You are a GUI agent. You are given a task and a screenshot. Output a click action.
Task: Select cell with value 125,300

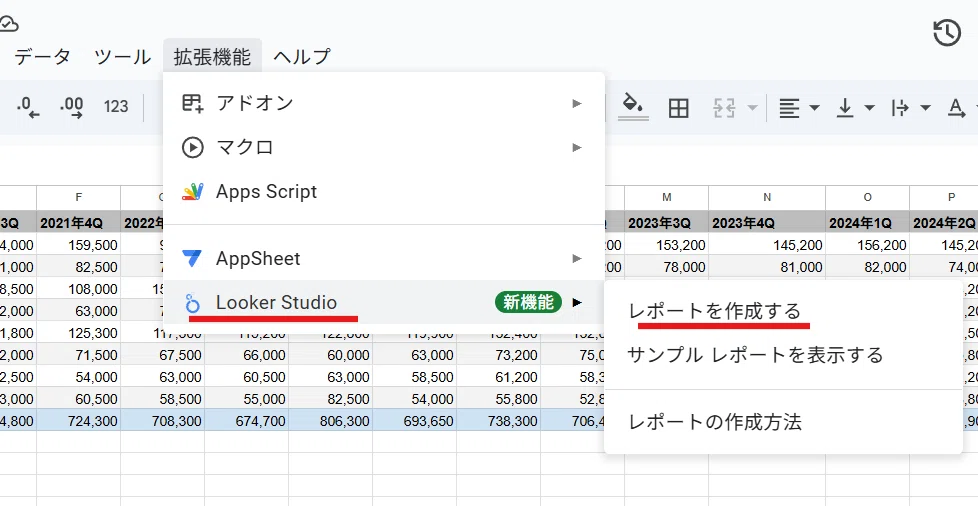[79, 333]
